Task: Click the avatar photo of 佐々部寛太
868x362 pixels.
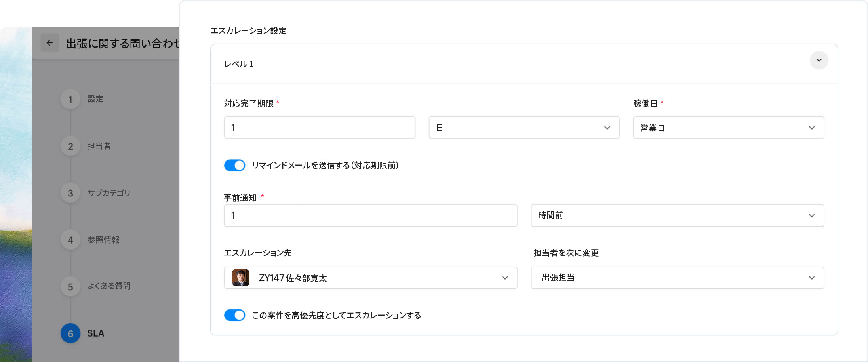Action: pos(240,278)
